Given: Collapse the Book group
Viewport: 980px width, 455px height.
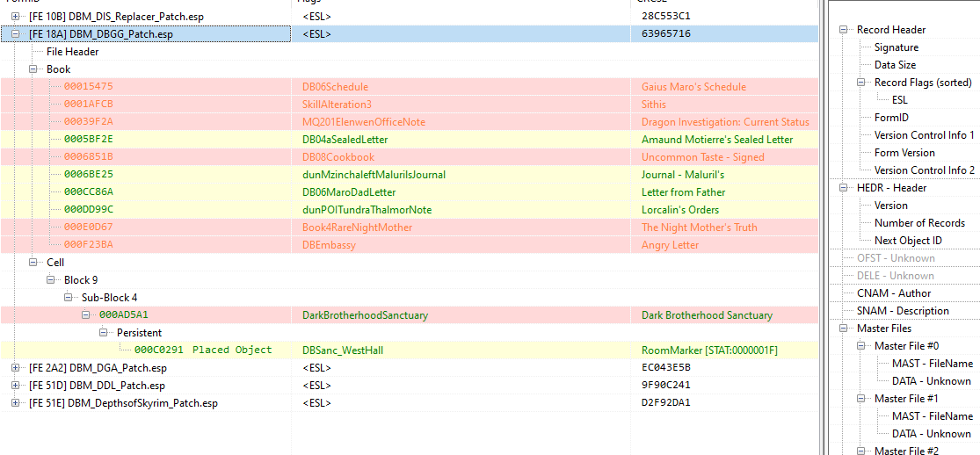Looking at the screenshot, I should pyautogui.click(x=33, y=69).
